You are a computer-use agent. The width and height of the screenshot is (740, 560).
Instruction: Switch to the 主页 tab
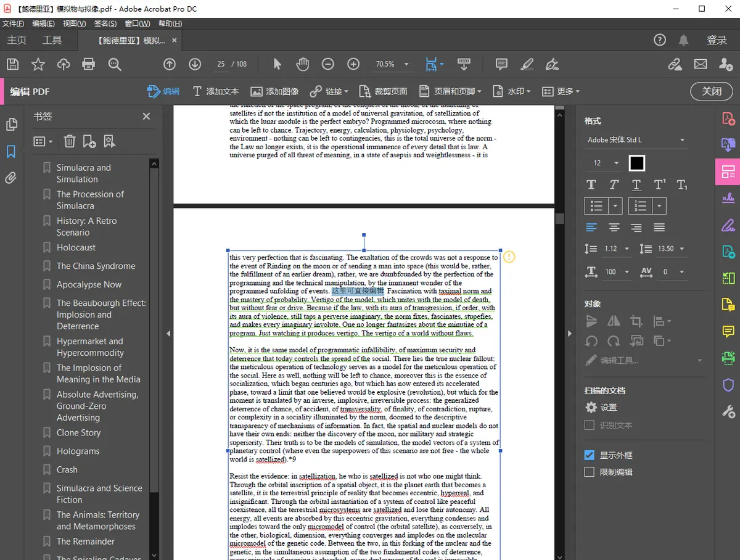pos(17,40)
